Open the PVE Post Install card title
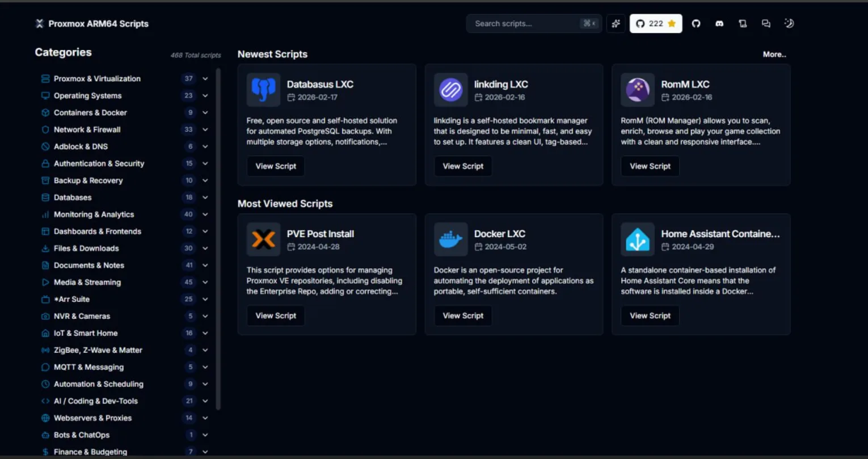The height and width of the screenshot is (459, 868). [321, 234]
